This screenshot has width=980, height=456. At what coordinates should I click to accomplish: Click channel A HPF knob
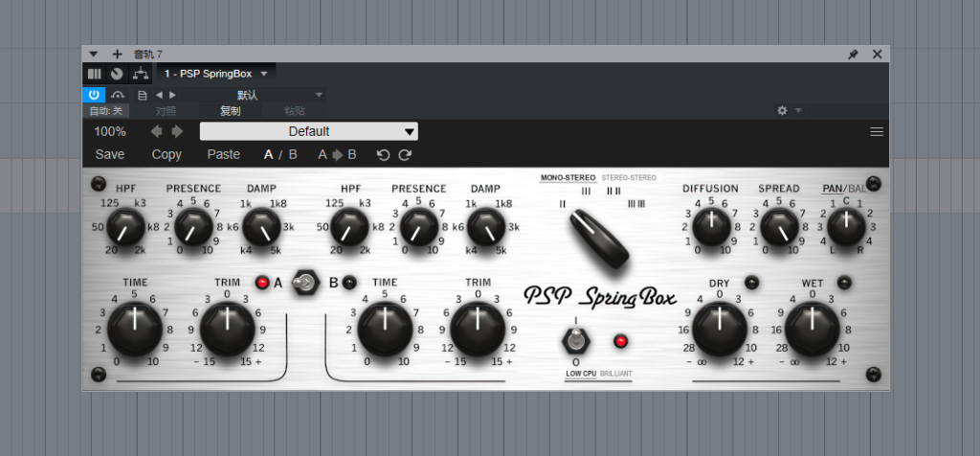[x=126, y=226]
